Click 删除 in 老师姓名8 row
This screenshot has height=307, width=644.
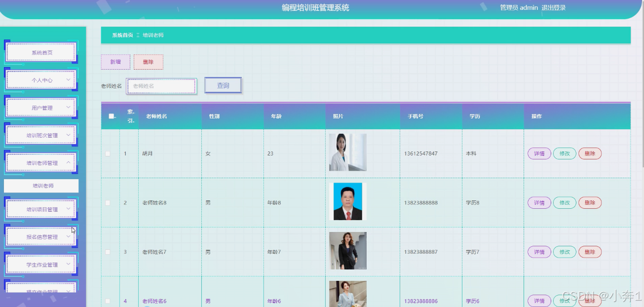590,203
